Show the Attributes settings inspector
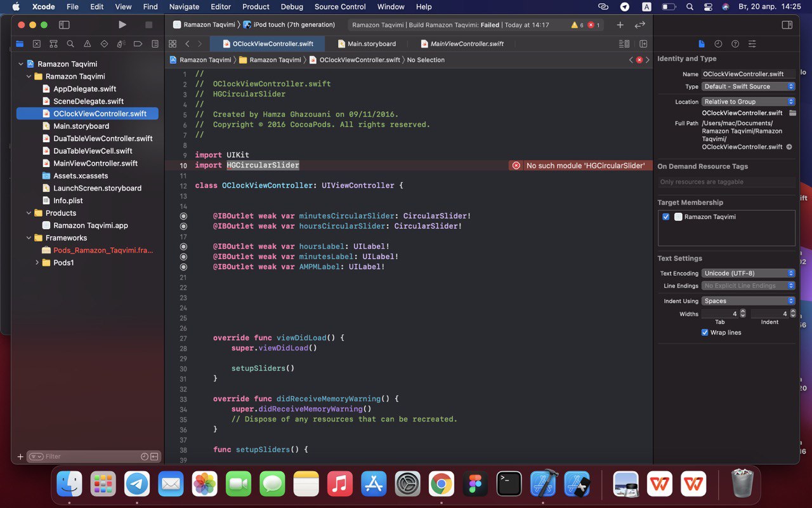The image size is (812, 508). [752, 44]
